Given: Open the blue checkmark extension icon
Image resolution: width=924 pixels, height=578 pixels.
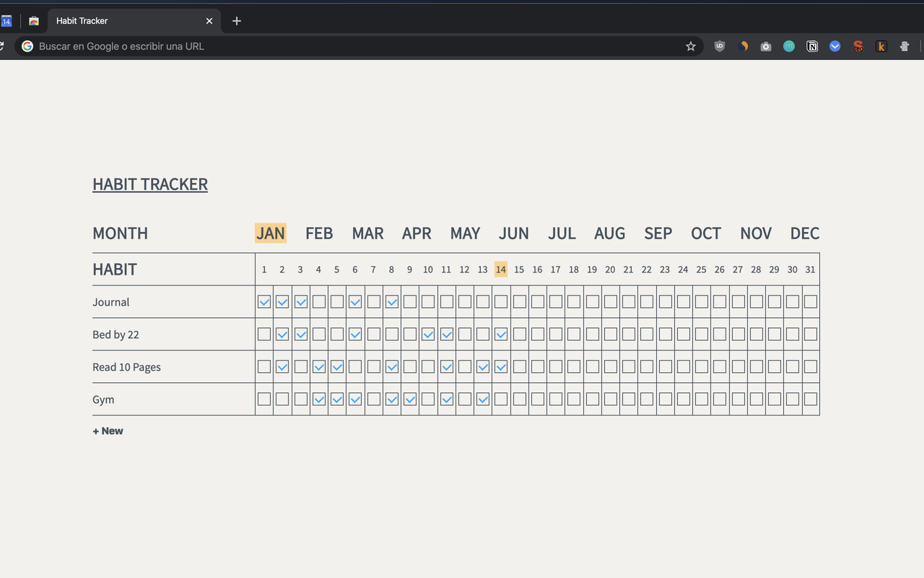Looking at the screenshot, I should pyautogui.click(x=835, y=46).
